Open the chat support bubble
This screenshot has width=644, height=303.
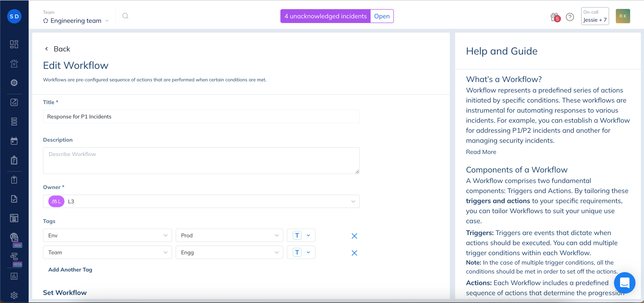pyautogui.click(x=624, y=283)
